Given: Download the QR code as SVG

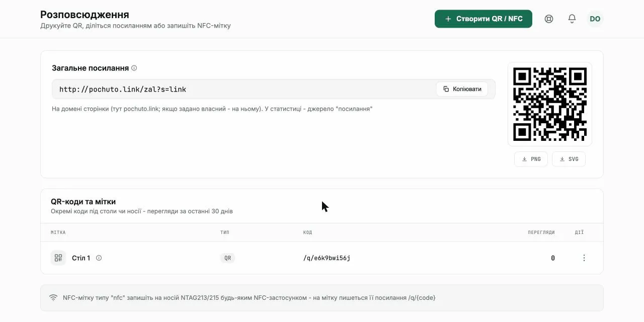Looking at the screenshot, I should 569,159.
